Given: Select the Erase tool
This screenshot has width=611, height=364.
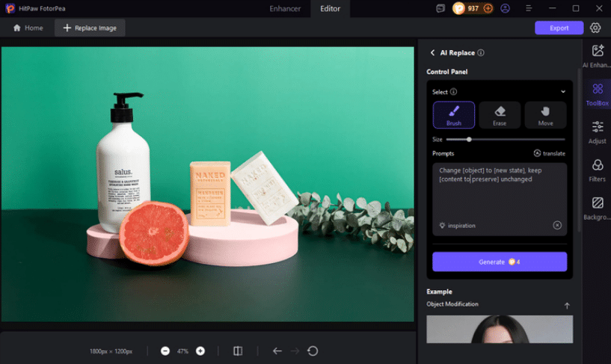Looking at the screenshot, I should pos(500,115).
